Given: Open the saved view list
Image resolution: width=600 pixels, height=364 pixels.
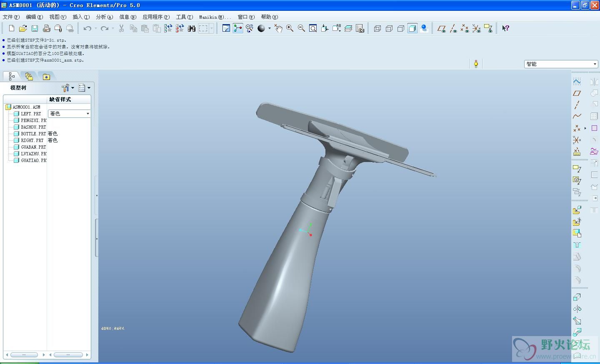Looking at the screenshot, I should point(336,28).
